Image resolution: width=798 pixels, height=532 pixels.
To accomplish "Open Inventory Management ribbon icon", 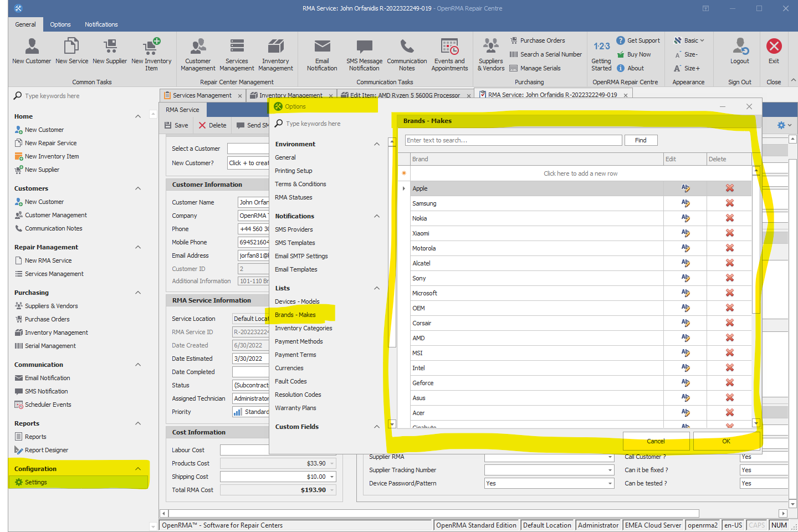I will (x=275, y=54).
